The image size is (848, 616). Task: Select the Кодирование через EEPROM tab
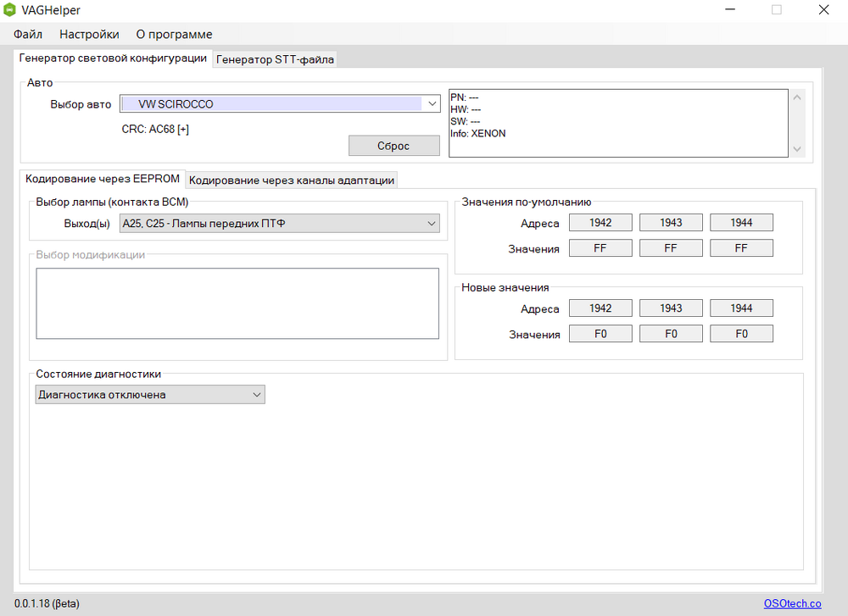tap(103, 179)
